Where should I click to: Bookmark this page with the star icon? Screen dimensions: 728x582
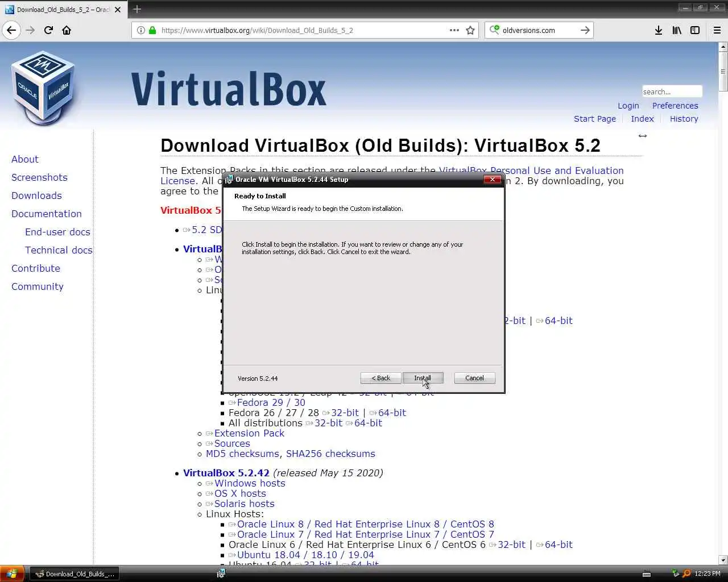(470, 30)
